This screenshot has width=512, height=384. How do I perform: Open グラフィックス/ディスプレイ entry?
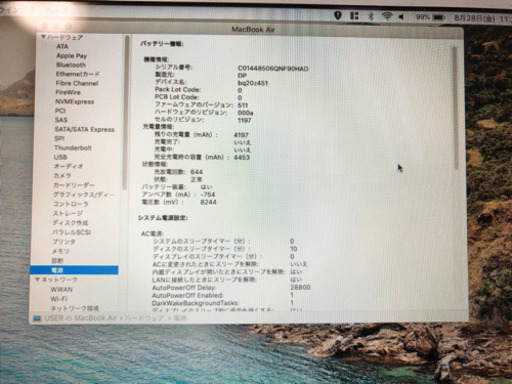pyautogui.click(x=84, y=194)
